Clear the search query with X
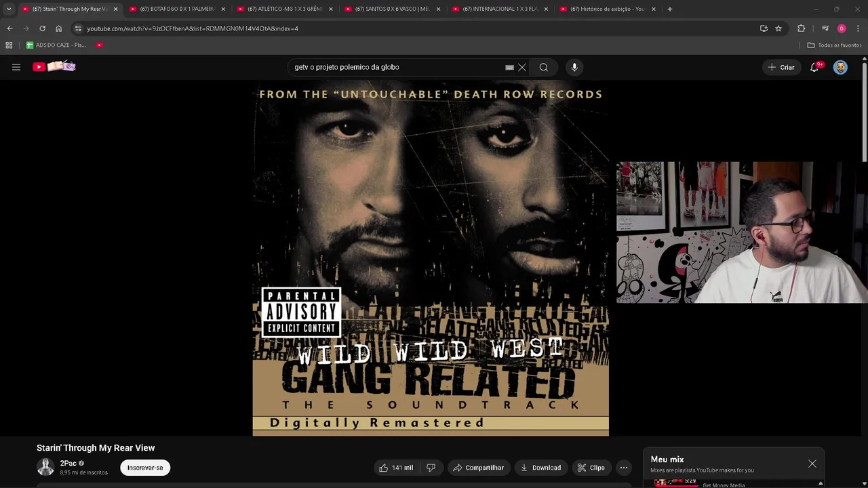The height and width of the screenshot is (488, 868). tap(522, 67)
